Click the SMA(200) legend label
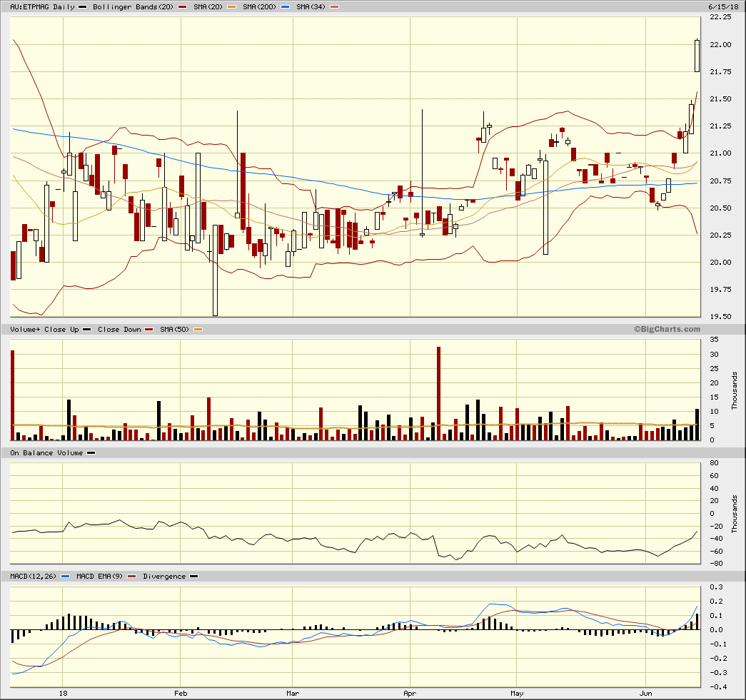This screenshot has height=700, width=746. coord(259,7)
